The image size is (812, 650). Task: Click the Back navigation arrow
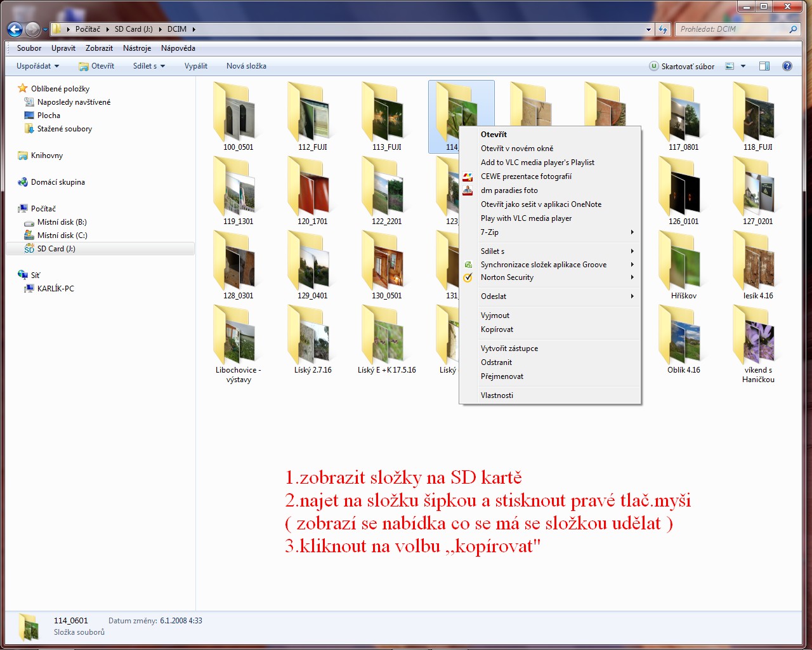15,29
